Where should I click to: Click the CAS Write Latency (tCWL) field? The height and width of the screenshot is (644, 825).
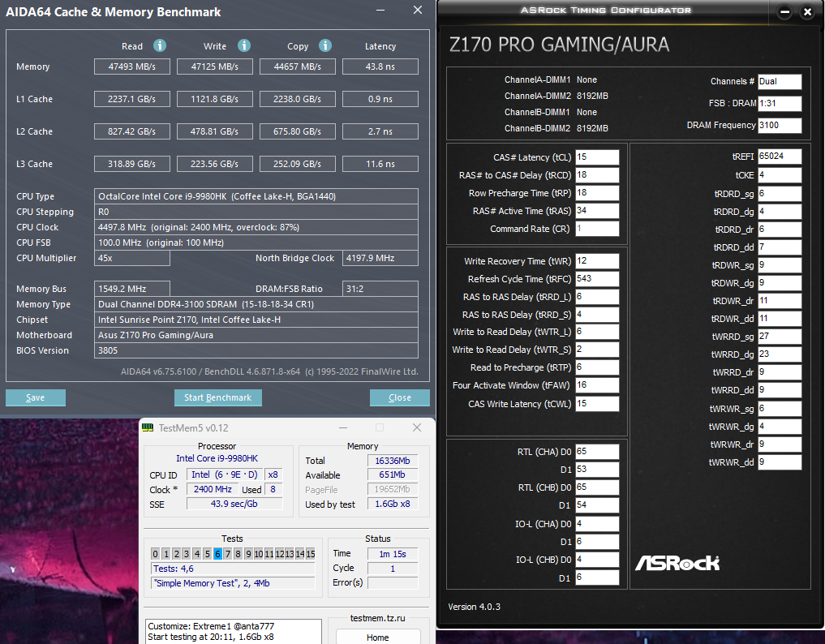coord(597,404)
